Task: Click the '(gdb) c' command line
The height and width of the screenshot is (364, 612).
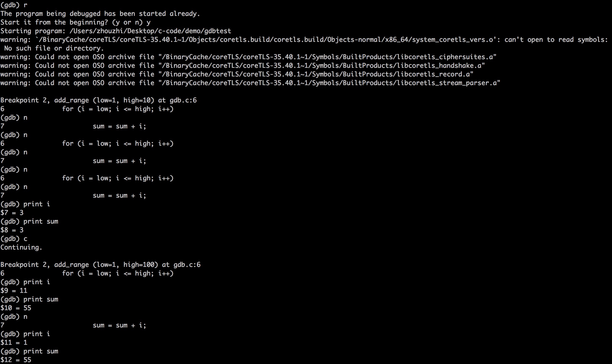Action: click(x=14, y=239)
